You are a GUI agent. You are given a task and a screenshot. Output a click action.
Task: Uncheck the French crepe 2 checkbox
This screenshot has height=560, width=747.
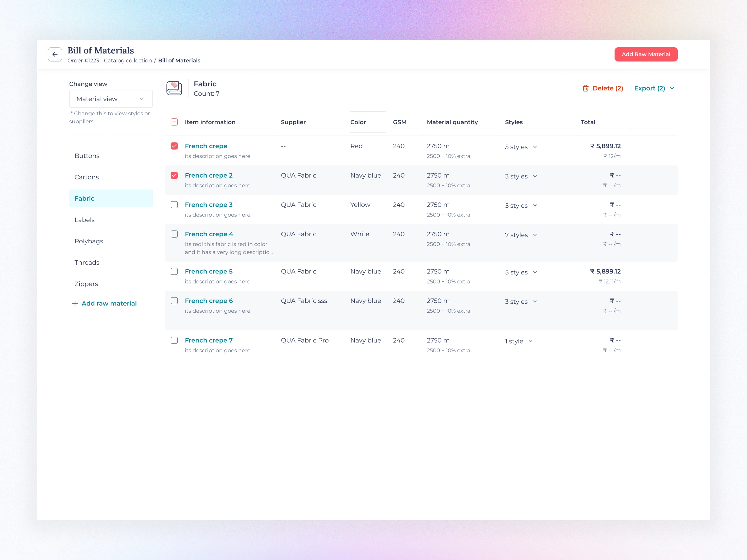(174, 175)
